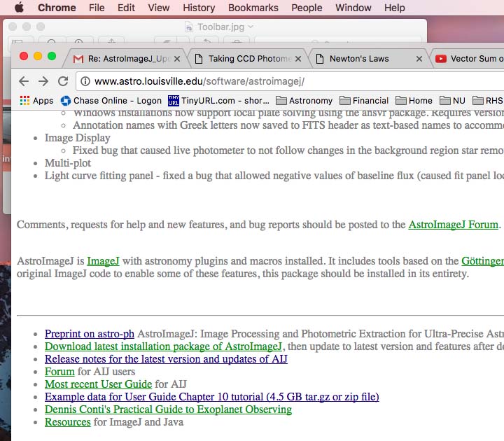Open the Chase Online bookmark

(111, 101)
